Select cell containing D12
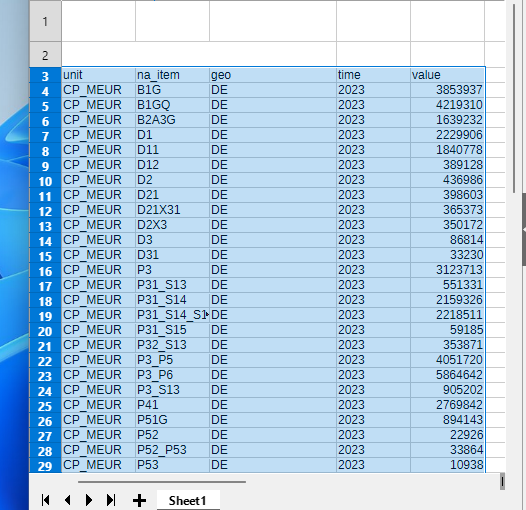This screenshot has width=526, height=510. [172, 165]
